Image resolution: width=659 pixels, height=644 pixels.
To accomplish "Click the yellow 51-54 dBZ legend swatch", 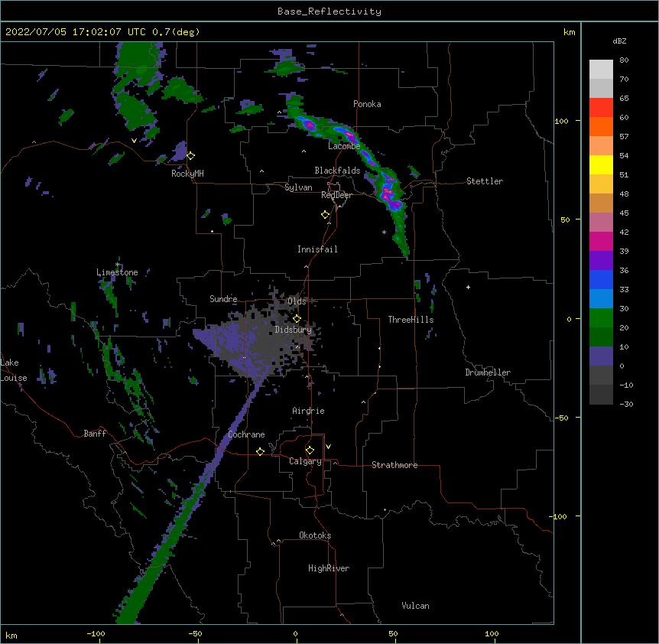I will tap(601, 164).
